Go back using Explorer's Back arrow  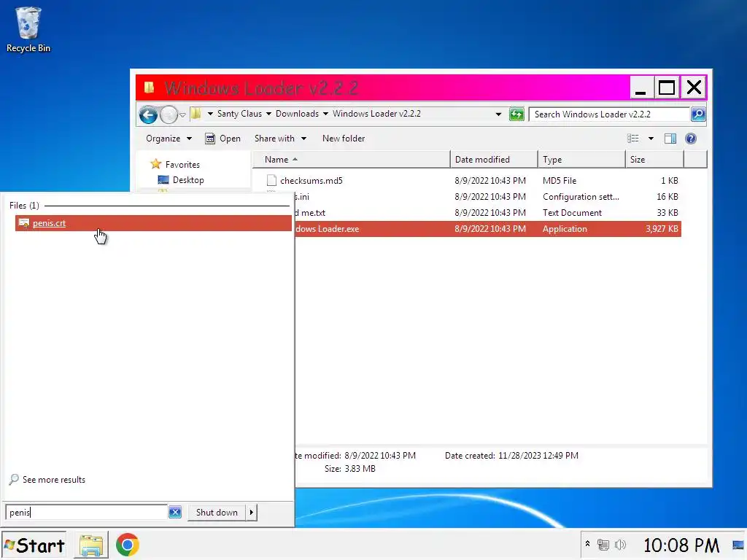point(148,114)
